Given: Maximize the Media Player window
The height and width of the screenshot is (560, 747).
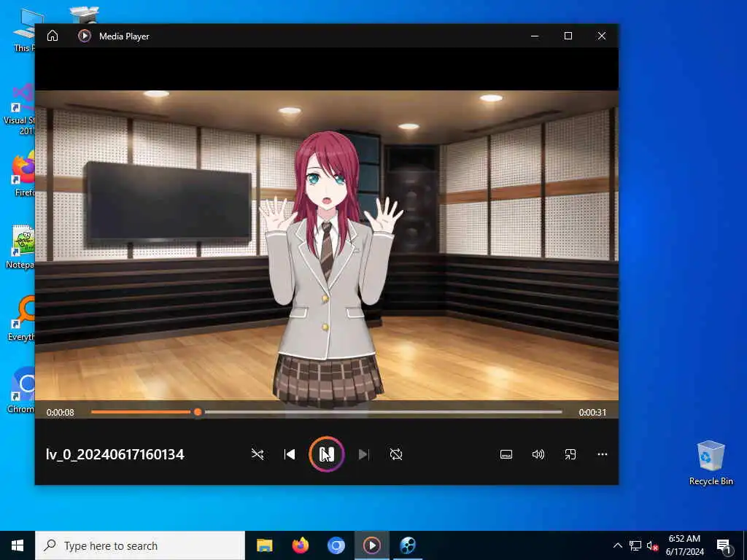Looking at the screenshot, I should [x=568, y=36].
